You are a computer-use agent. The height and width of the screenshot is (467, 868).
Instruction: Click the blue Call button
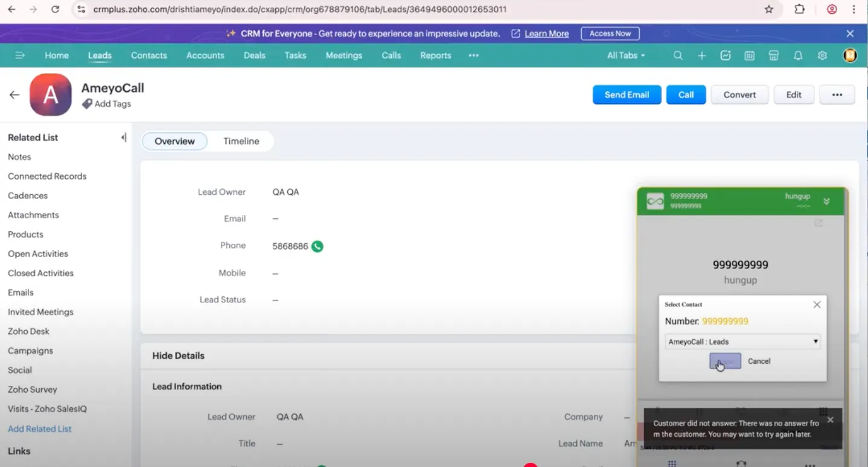686,95
